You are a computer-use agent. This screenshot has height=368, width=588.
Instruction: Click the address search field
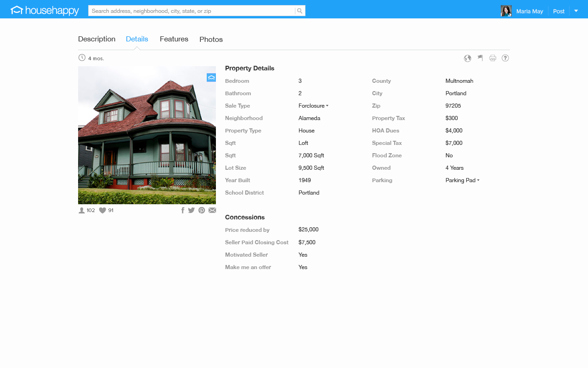click(x=191, y=11)
